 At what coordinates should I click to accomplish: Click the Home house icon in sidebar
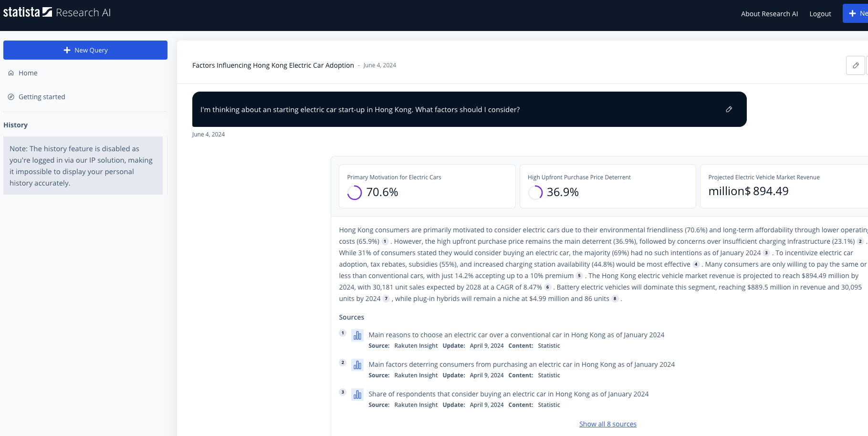tap(11, 73)
